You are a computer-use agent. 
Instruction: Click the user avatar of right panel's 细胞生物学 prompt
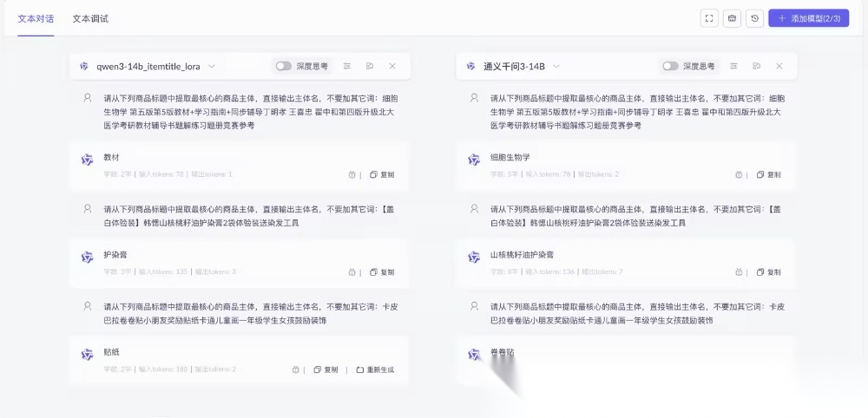(x=475, y=98)
